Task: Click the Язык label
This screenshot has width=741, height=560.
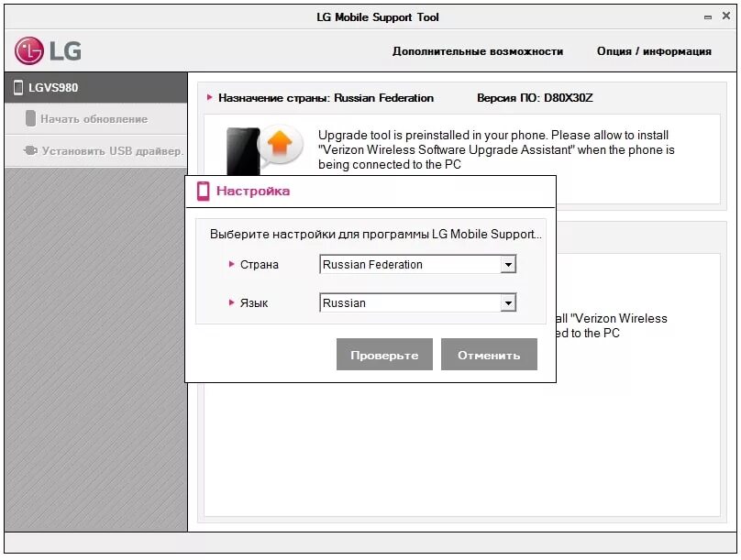Action: (x=254, y=303)
